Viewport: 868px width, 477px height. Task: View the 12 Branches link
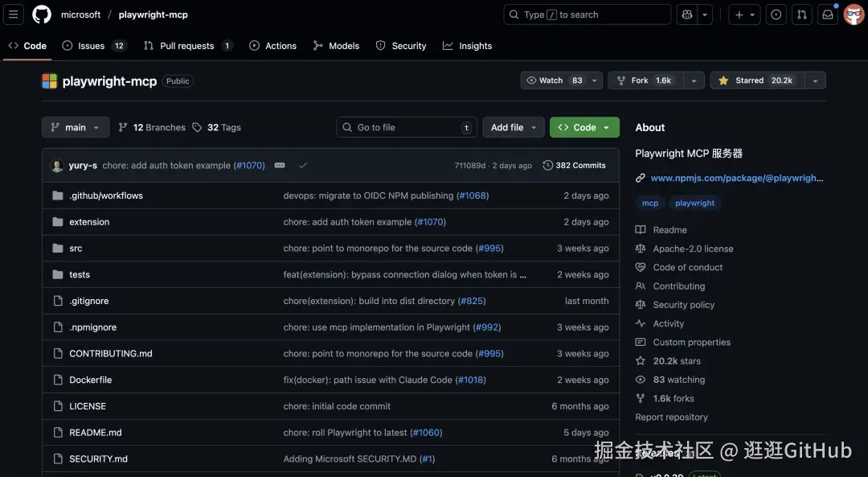152,127
